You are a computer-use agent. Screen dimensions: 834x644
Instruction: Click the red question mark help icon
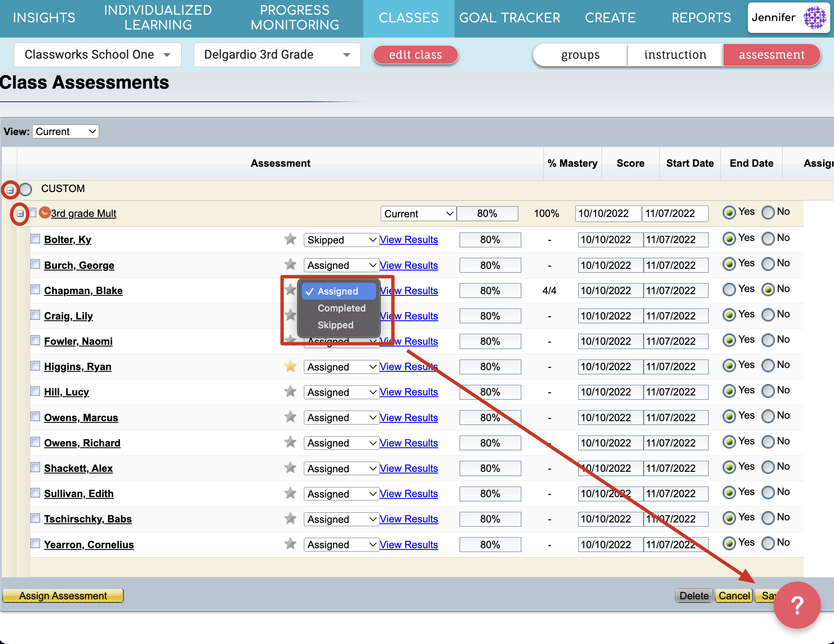(797, 605)
